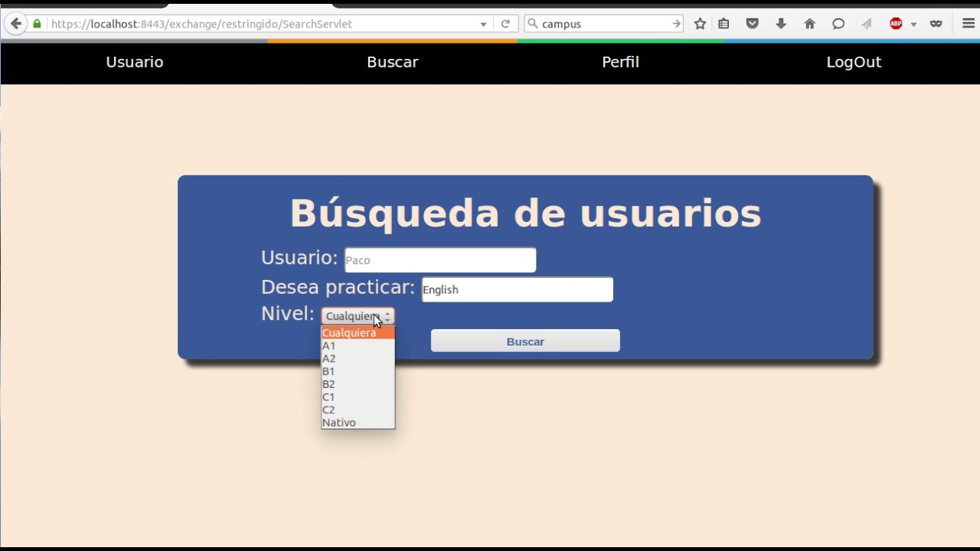The height and width of the screenshot is (551, 980).
Task: Click the Pocket save icon
Action: [752, 24]
